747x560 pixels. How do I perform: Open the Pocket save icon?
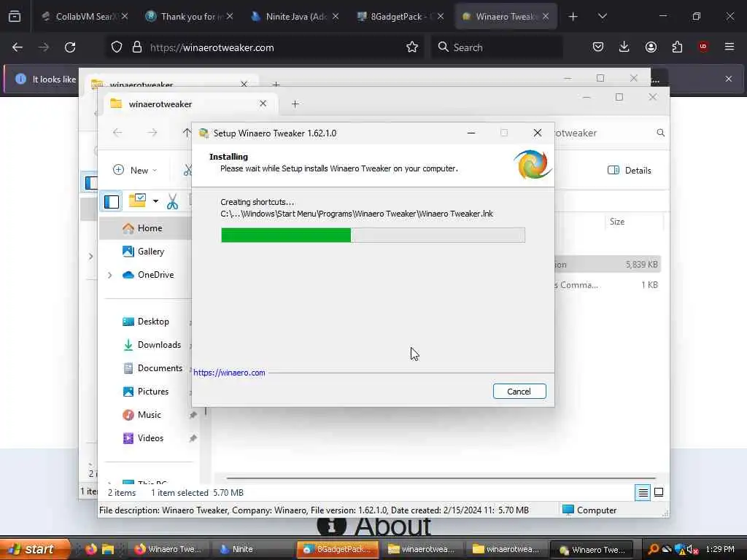tap(598, 47)
